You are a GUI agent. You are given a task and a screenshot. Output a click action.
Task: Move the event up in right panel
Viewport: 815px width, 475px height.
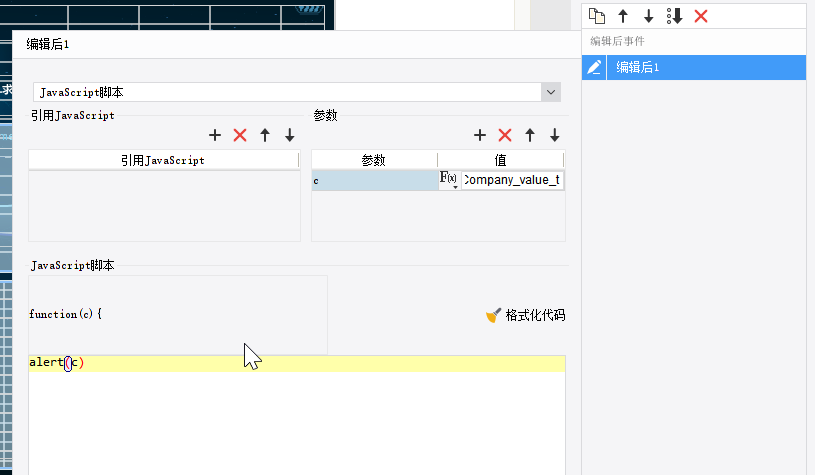(x=623, y=16)
